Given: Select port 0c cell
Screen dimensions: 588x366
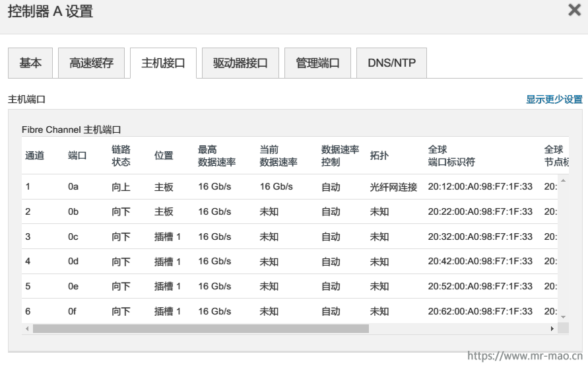Looking at the screenshot, I should click(x=73, y=237).
